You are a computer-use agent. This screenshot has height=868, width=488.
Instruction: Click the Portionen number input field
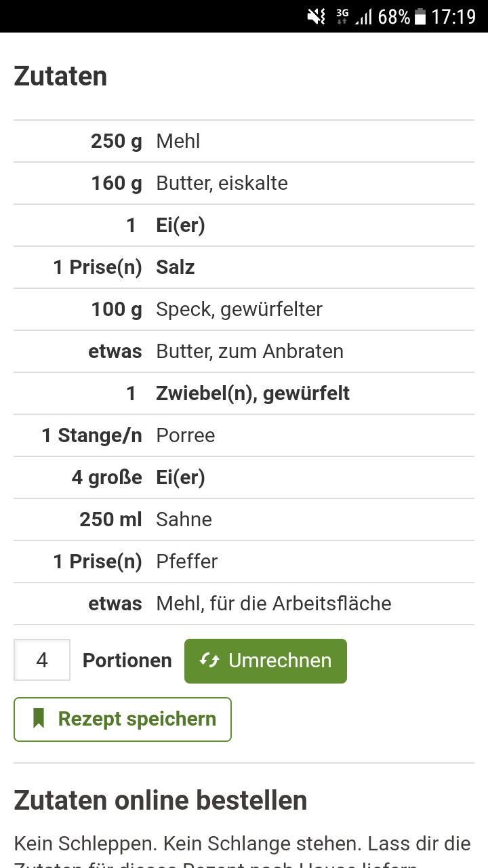tap(42, 660)
